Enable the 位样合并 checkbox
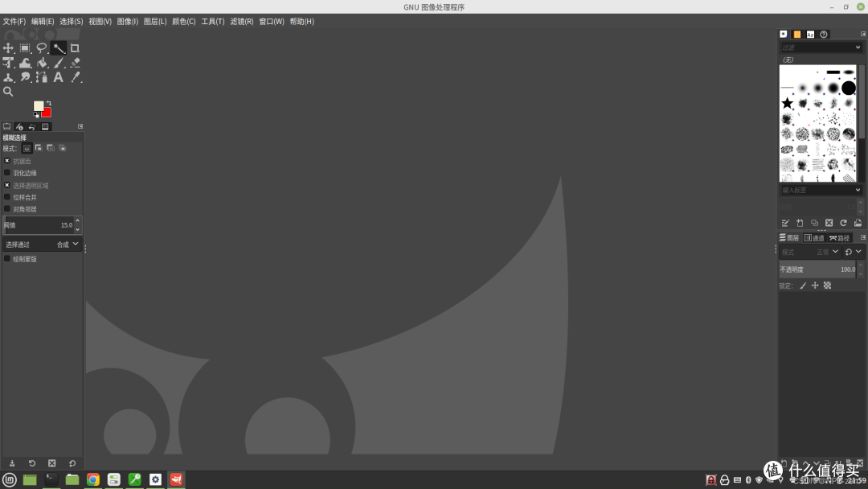 coord(7,197)
